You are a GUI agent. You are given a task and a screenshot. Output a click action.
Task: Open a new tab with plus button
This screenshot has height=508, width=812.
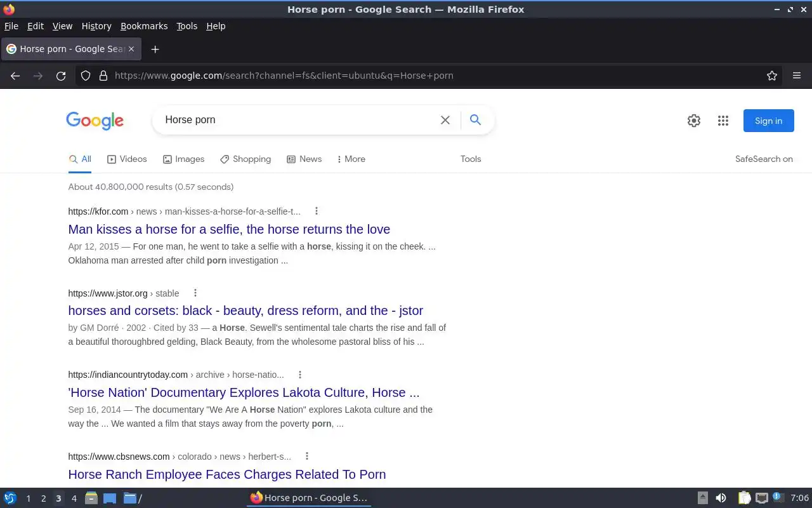pos(155,49)
